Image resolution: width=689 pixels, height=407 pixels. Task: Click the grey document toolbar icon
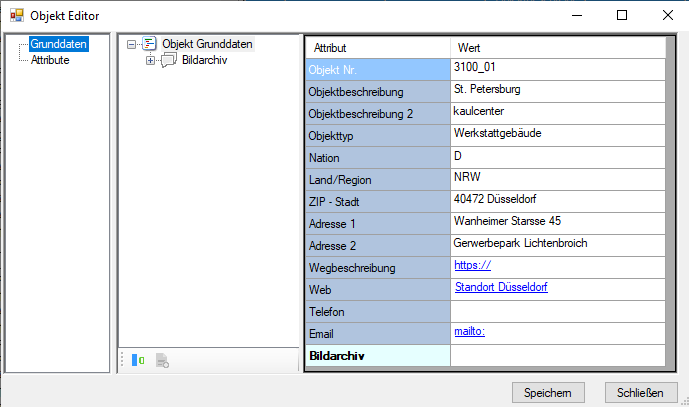click(x=162, y=360)
